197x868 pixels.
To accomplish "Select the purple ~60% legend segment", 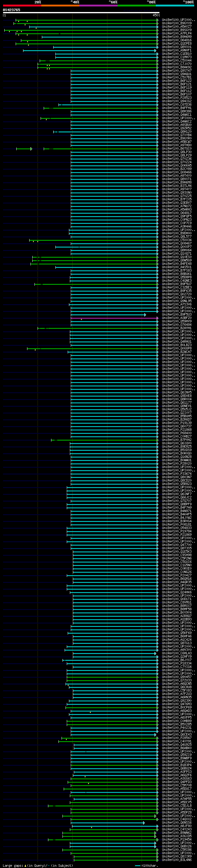I will pos(99,6).
